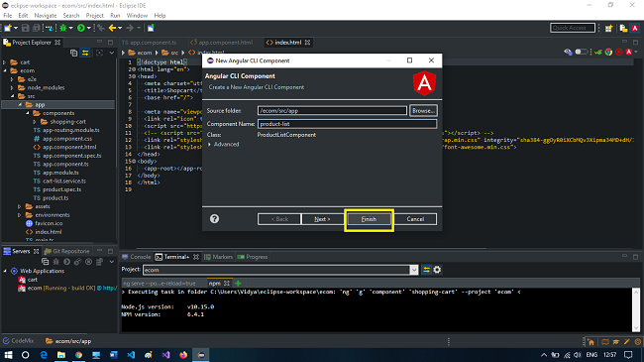Click the eye live-preview icon in editor toolbar
Image resolution: width=644 pixels, height=362 pixels.
click(x=568, y=52)
